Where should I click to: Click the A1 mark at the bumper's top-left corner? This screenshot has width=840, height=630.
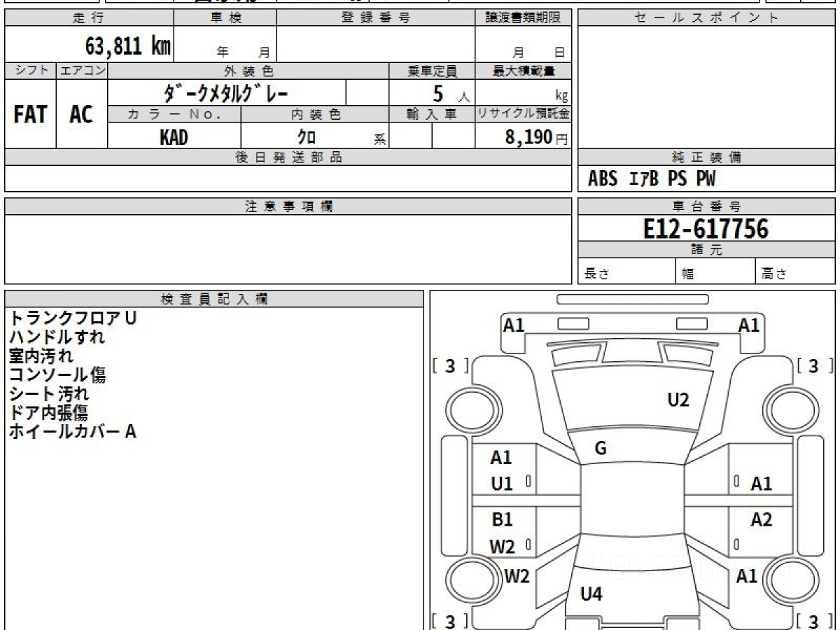[x=514, y=325]
